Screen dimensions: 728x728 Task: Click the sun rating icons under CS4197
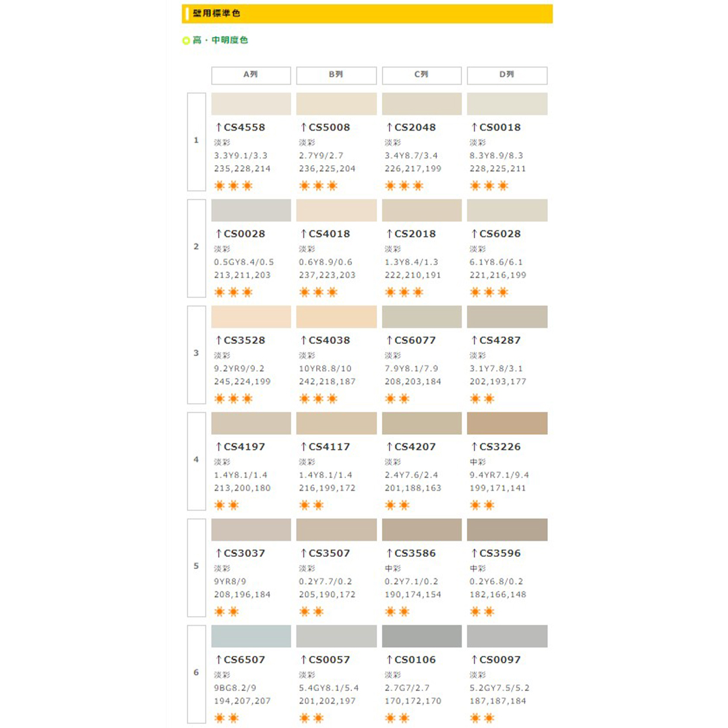point(226,505)
